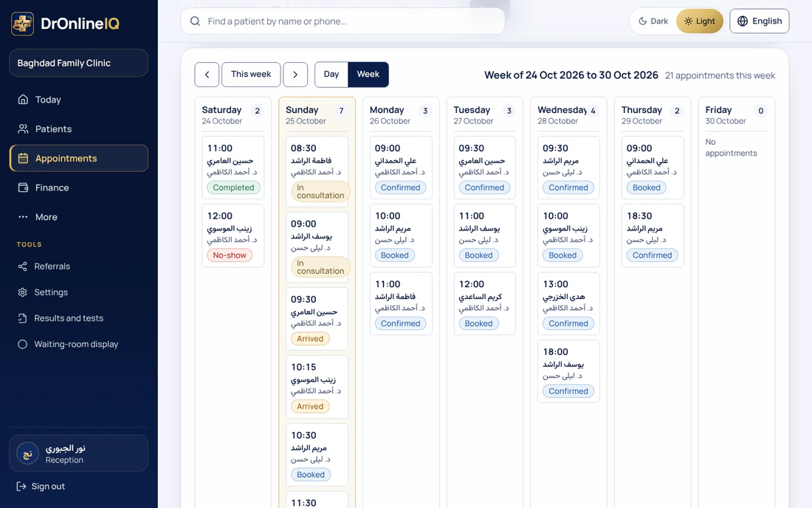Open Sunday 10:30 Booked appointment

pos(317,455)
